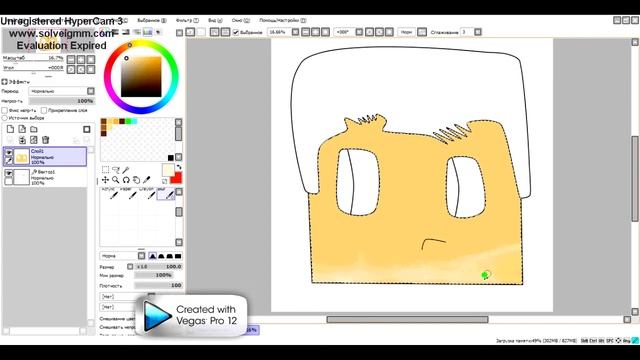
Task: Click the horizontal canvas scrollbar
Action: click(x=407, y=319)
